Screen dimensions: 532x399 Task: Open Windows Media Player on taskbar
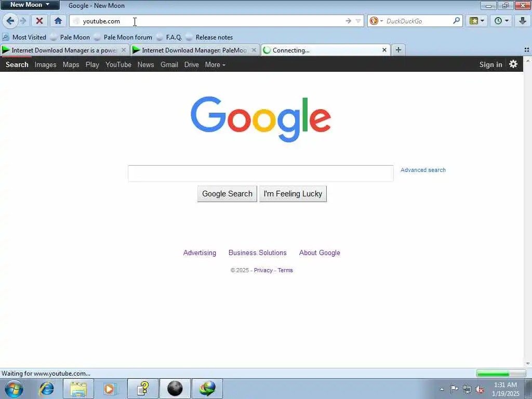[x=109, y=389]
